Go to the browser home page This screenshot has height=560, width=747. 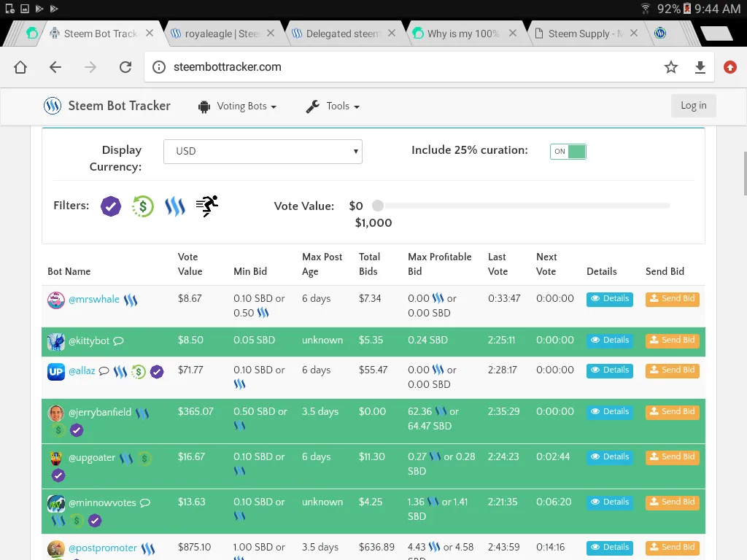pyautogui.click(x=20, y=67)
